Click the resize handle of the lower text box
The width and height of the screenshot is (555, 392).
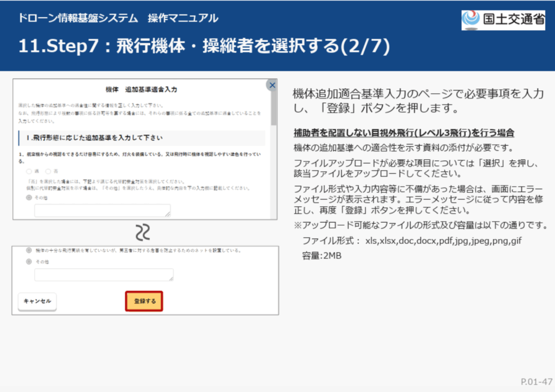pyautogui.click(x=171, y=278)
